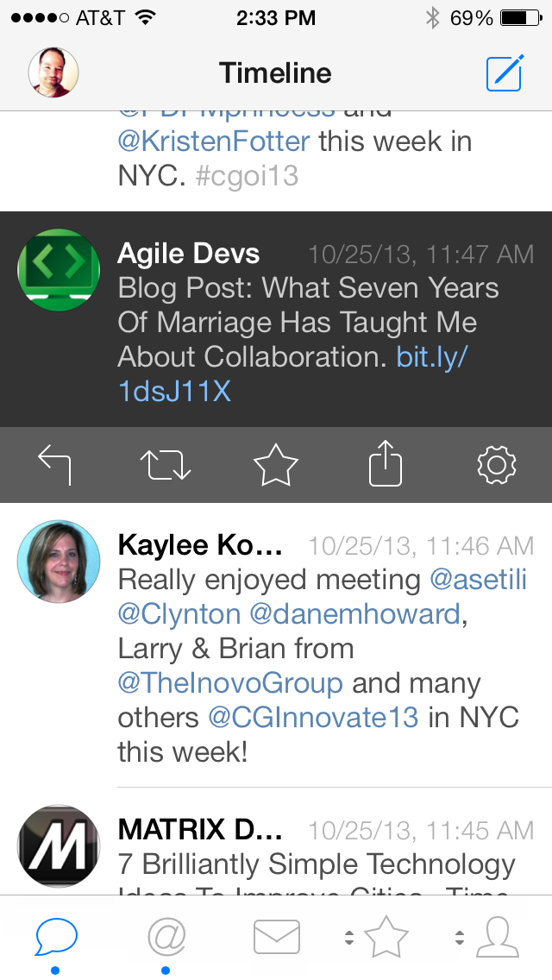Screen dimensions: 552x980
Task: Tap the #cgoi13 hashtag
Action: [246, 176]
